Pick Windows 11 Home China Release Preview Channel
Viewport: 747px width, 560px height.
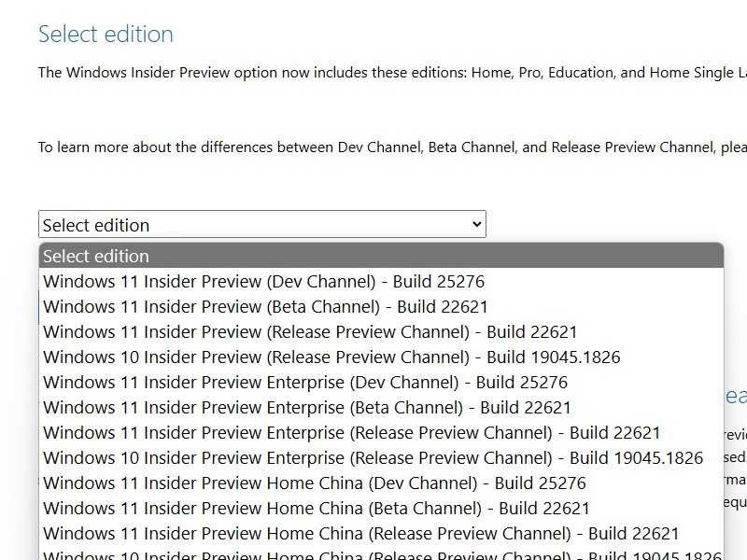click(360, 533)
